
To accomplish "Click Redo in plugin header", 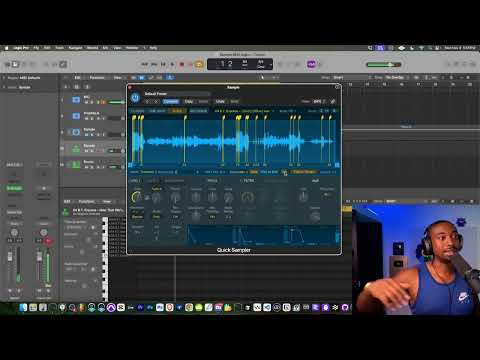I will (234, 101).
